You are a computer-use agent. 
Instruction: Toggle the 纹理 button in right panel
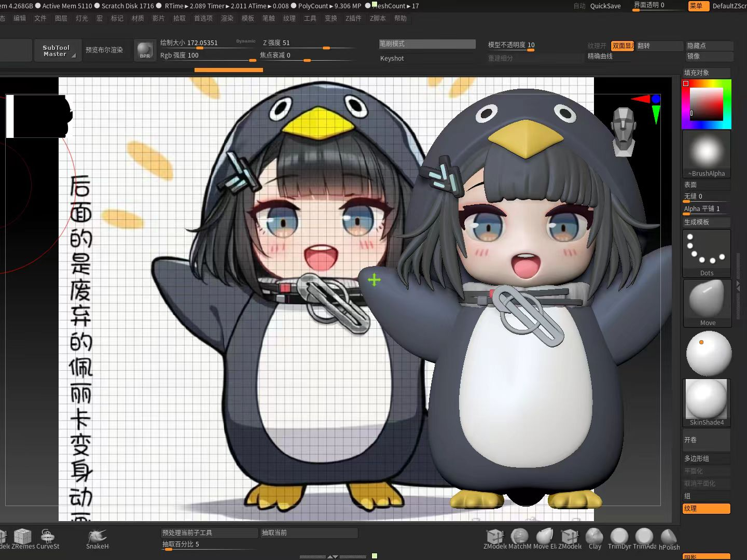pyautogui.click(x=707, y=509)
